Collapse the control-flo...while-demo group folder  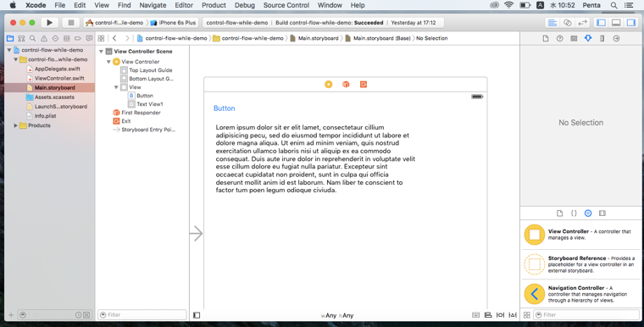coord(15,59)
